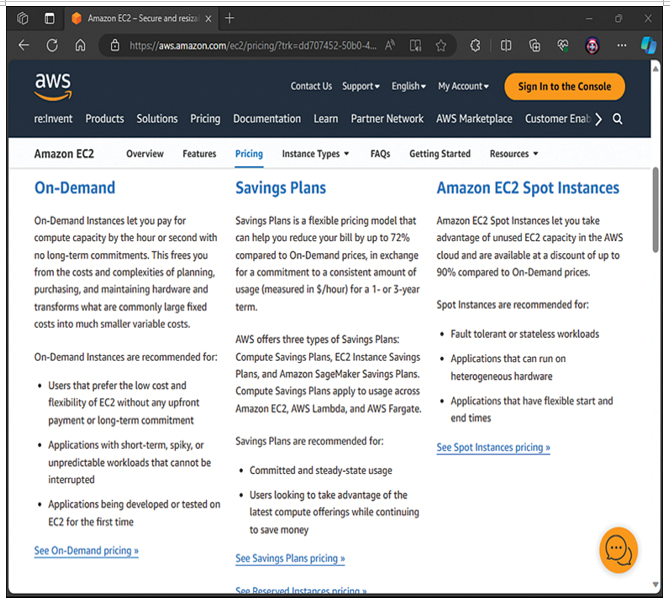This screenshot has width=670, height=602.
Task: Open the AWS Marketplace menu
Action: click(474, 119)
